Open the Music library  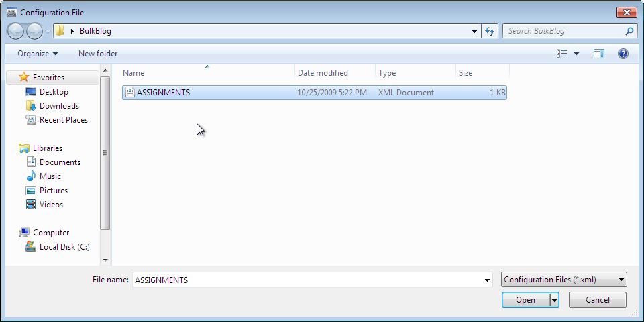(x=50, y=176)
